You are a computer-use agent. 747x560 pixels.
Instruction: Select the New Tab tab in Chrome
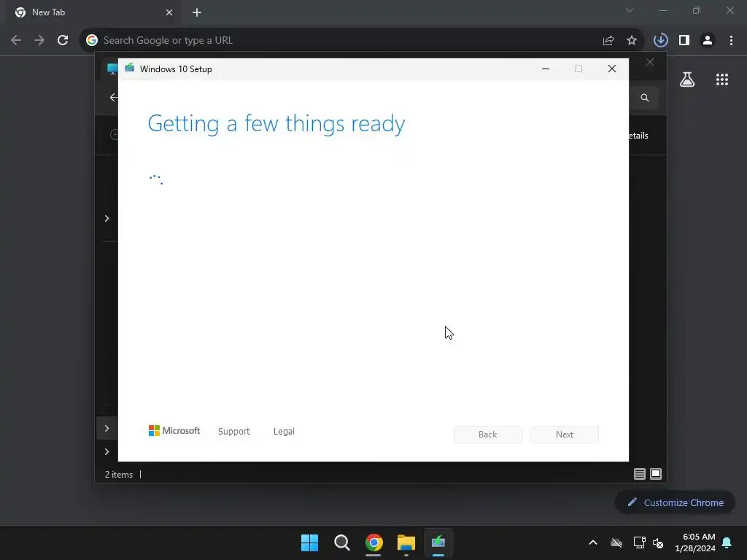pyautogui.click(x=94, y=12)
